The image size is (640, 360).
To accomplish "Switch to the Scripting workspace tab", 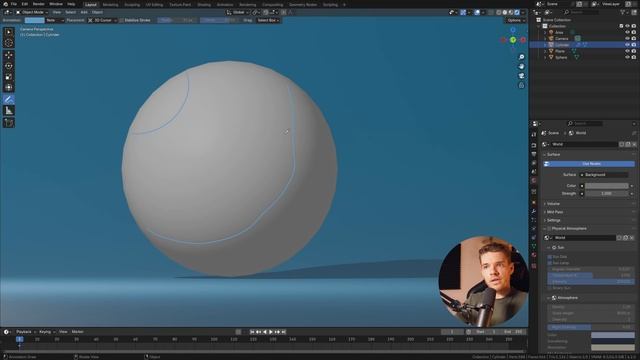I will (330, 4).
